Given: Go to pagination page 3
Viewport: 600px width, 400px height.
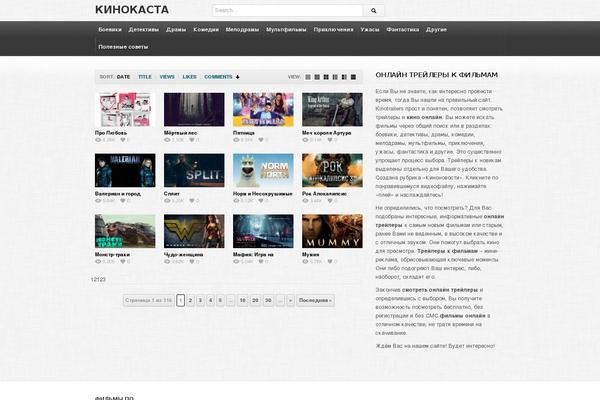Looking at the screenshot, I should click(x=200, y=300).
